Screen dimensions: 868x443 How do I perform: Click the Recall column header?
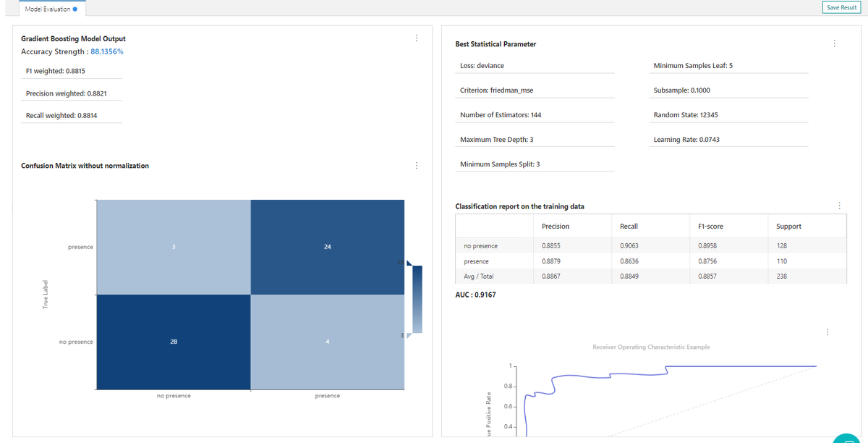[629, 227]
